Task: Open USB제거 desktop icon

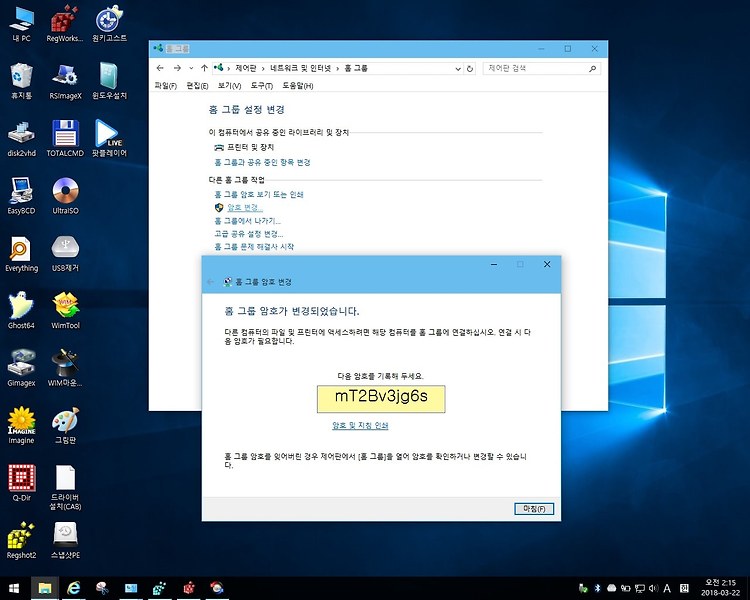Action: [66, 254]
